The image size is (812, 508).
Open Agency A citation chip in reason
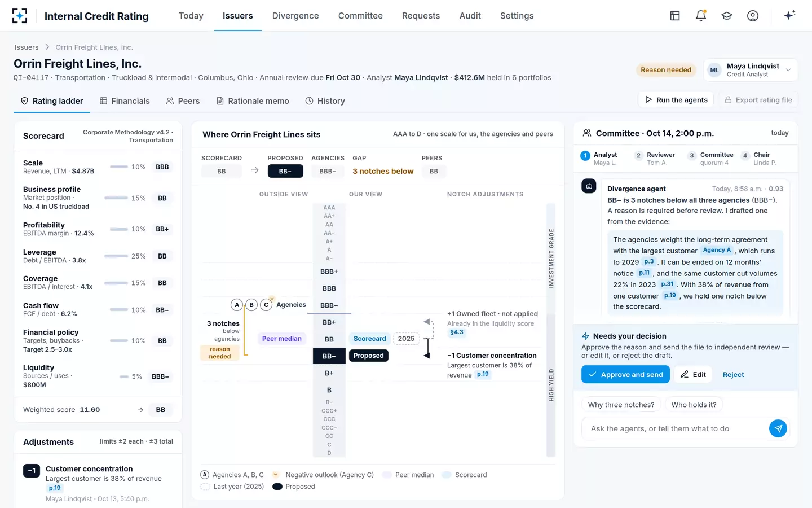click(x=717, y=250)
